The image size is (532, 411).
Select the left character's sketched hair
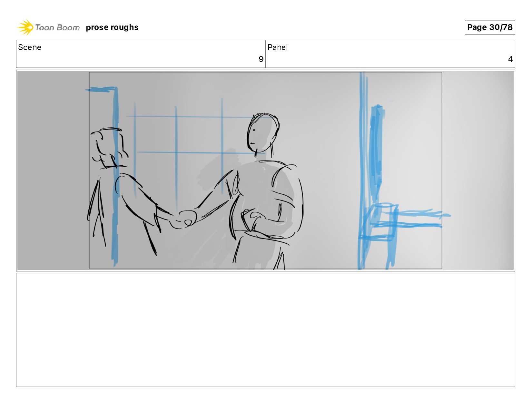108,147
